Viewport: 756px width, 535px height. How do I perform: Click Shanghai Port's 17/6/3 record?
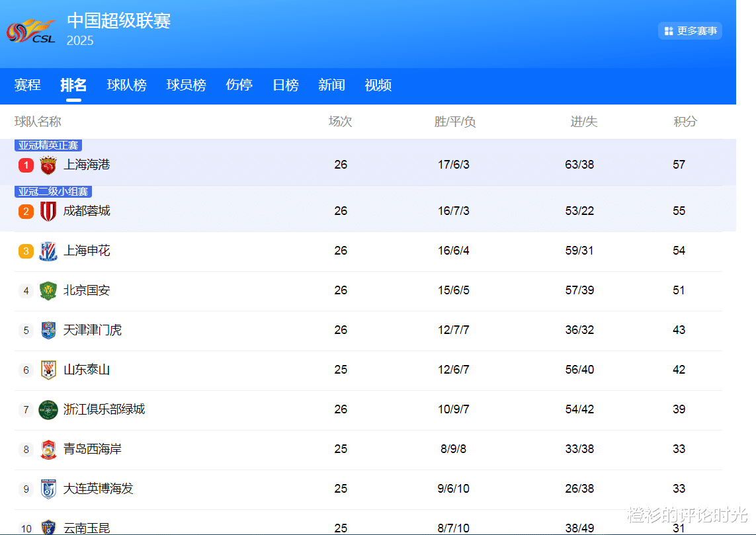[x=453, y=165]
